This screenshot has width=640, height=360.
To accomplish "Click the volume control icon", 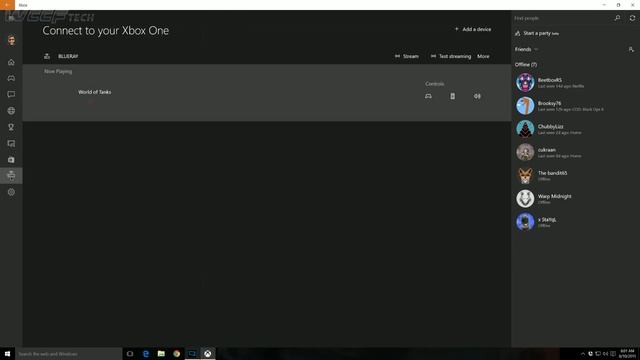I will 477,96.
